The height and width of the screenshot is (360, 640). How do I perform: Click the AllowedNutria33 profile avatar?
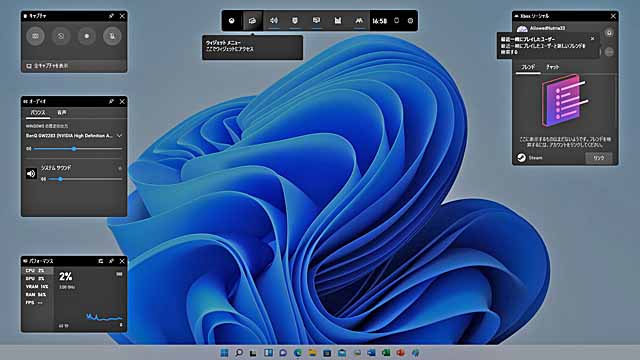522,29
